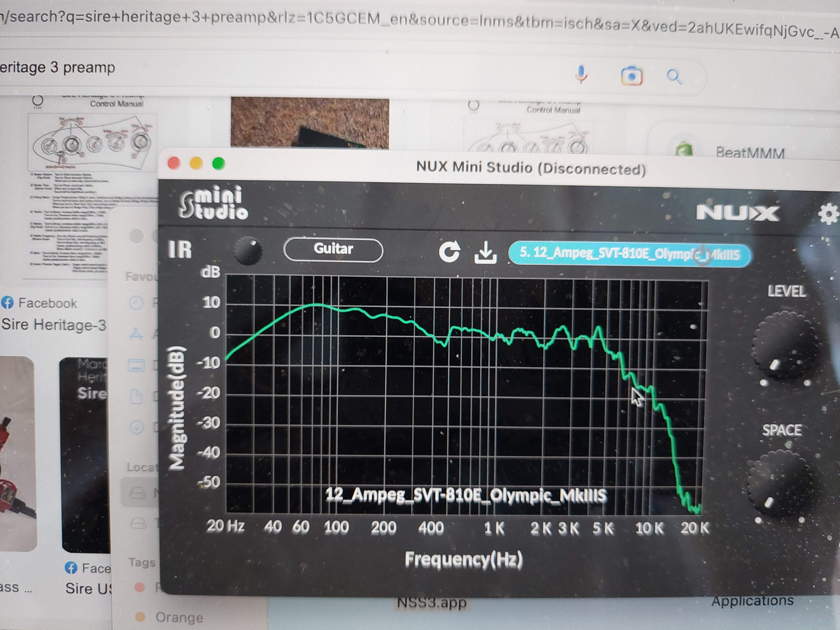
Task: Open the brown textured image thumbnail
Action: (x=310, y=123)
